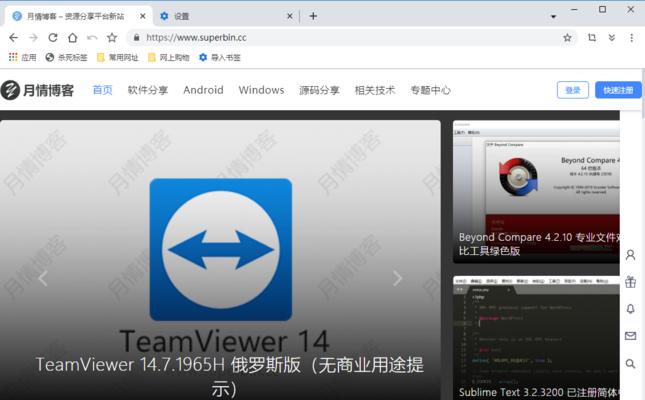Open the online shopping bookmark folder
The image size is (645, 400).
tap(168, 57)
